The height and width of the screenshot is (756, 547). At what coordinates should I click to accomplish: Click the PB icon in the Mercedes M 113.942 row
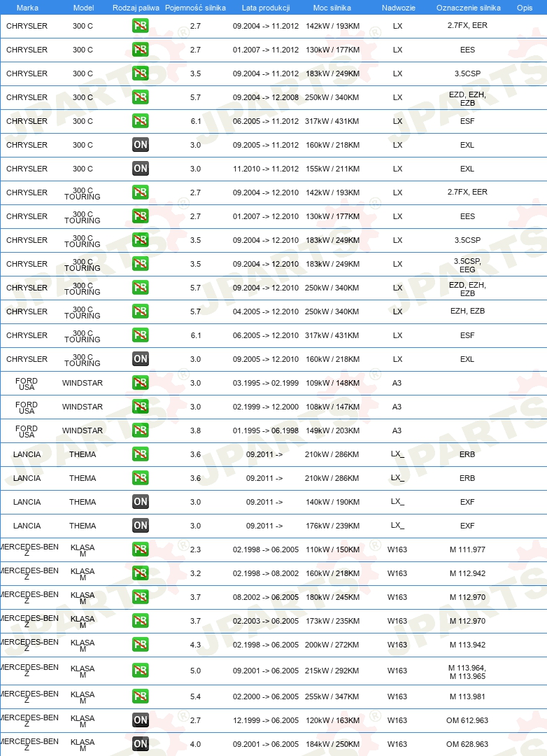pyautogui.click(x=140, y=645)
